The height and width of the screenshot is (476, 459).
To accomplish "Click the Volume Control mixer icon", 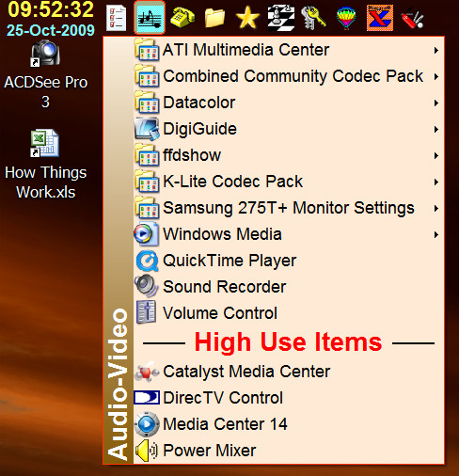I will point(146,312).
